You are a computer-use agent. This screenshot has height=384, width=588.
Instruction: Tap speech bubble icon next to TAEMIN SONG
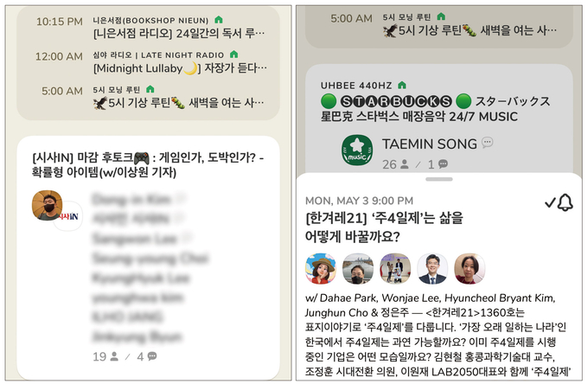click(x=487, y=143)
